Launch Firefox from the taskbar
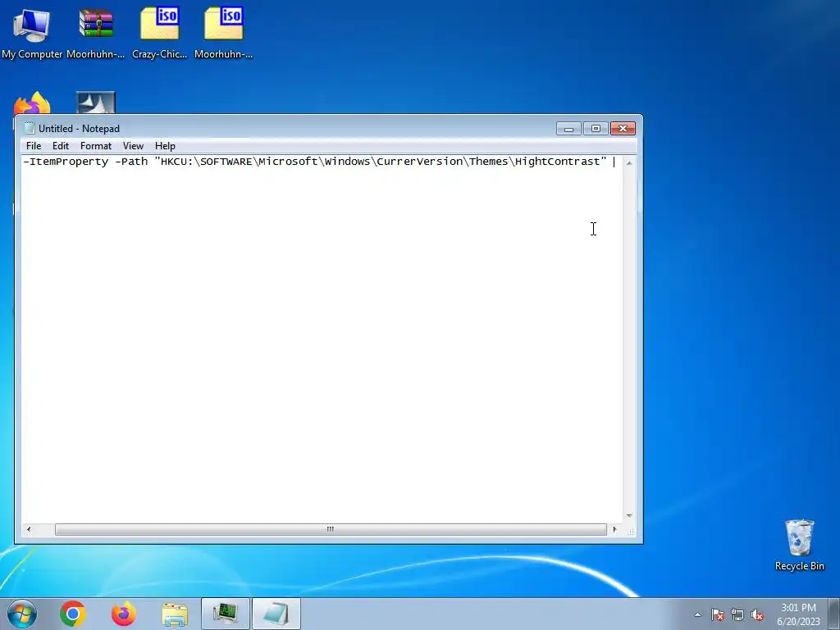Viewport: 840px width, 630px height. [x=124, y=614]
